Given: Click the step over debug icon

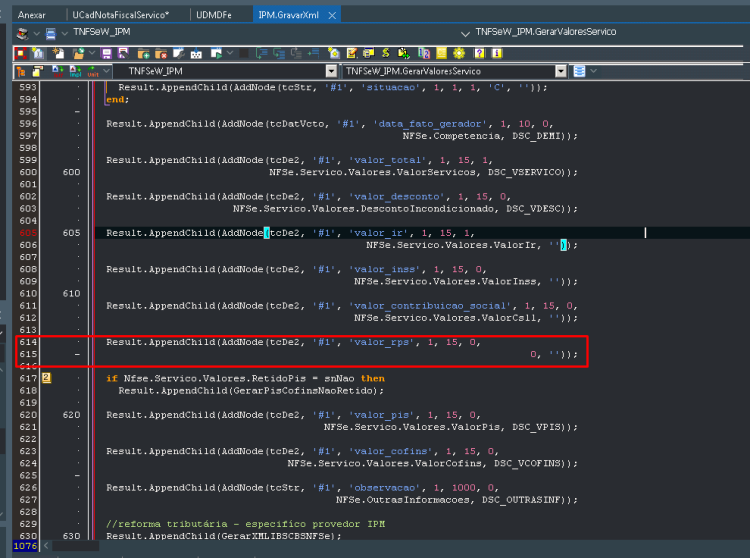Looking at the screenshot, I should tap(261, 53).
